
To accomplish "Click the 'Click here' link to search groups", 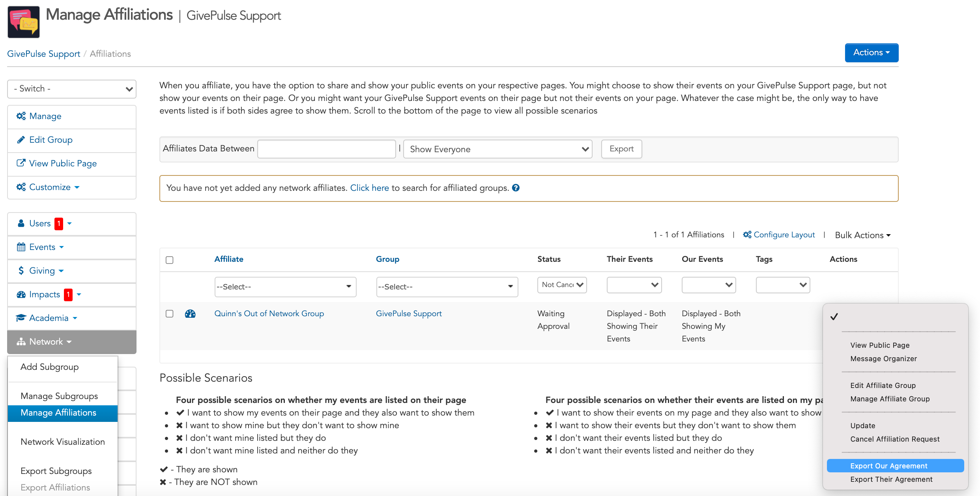I will pyautogui.click(x=369, y=188).
